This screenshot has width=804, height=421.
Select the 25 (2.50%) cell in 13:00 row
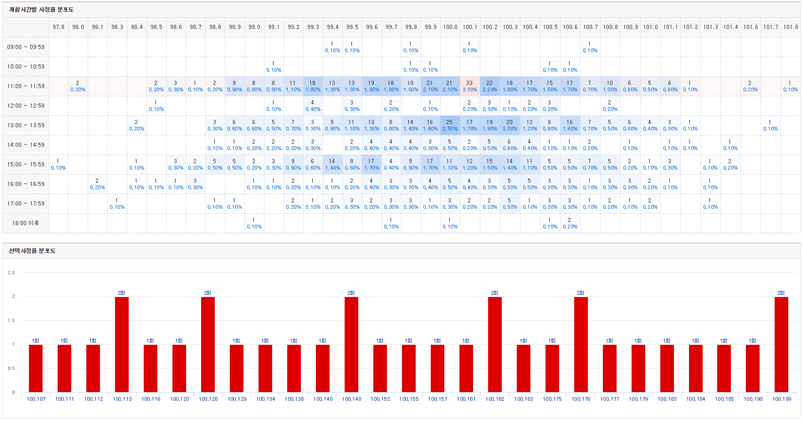coord(450,125)
